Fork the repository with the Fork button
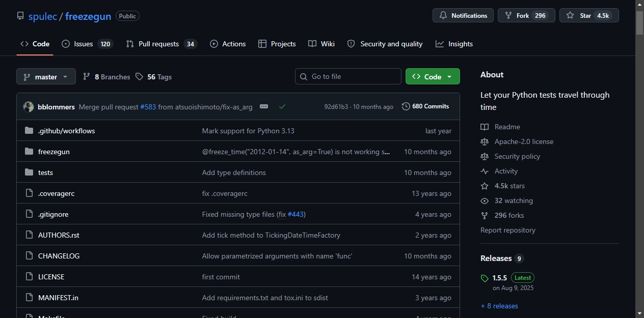 (526, 15)
